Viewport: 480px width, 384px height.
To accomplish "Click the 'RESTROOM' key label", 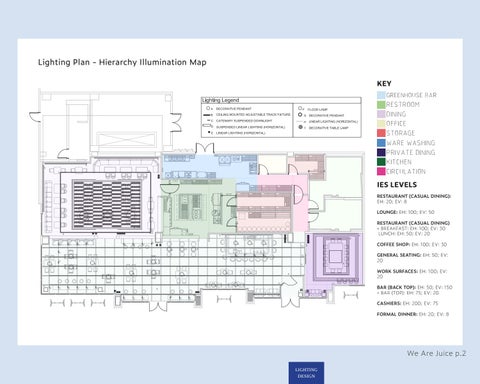I will [x=403, y=105].
